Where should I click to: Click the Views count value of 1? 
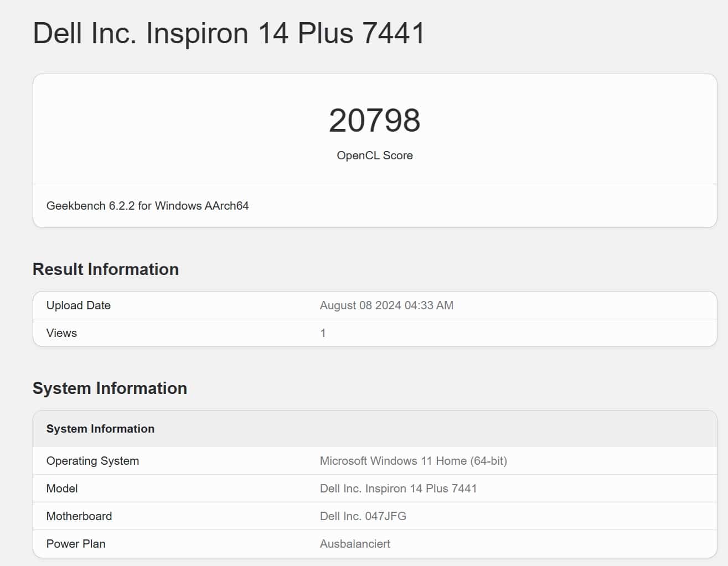323,333
